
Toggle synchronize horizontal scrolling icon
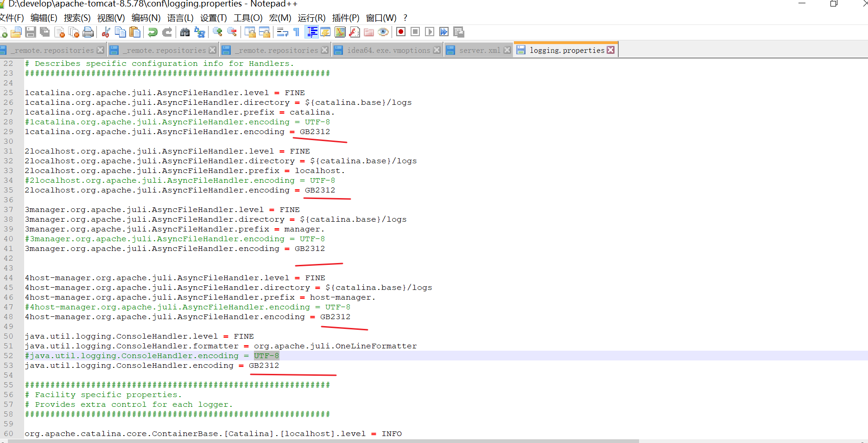click(264, 32)
